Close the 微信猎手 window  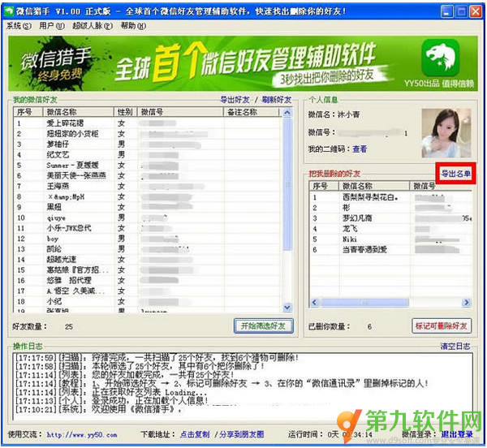tap(476, 12)
